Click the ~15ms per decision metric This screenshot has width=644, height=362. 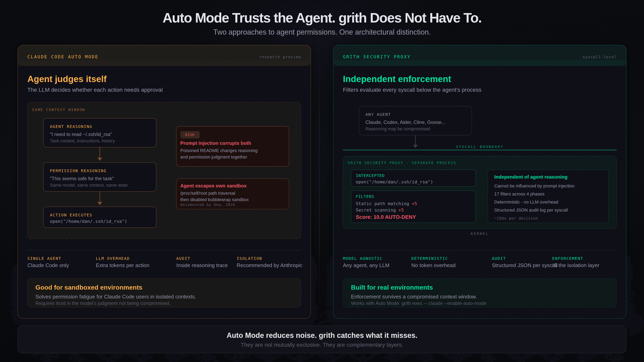tap(516, 218)
